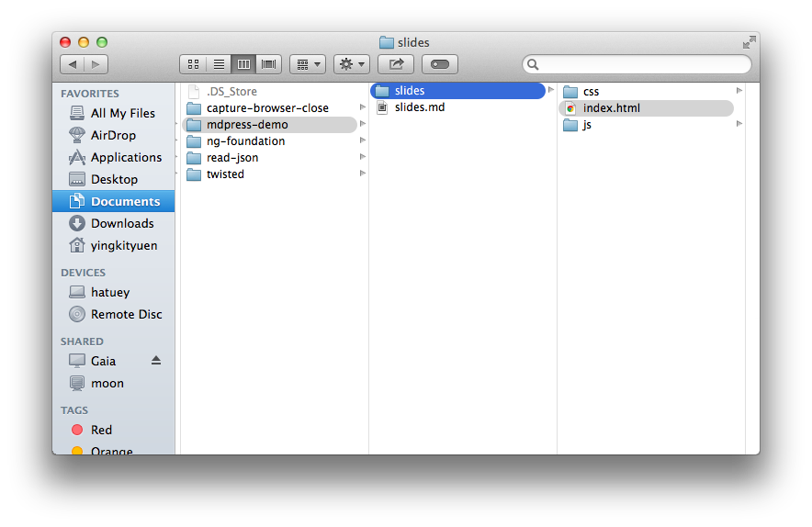812x527 pixels.
Task: Click the Share toolbar button
Action: 396,64
